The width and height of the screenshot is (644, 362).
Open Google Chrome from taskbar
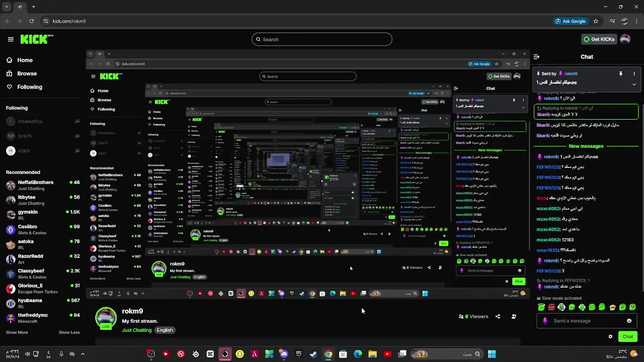click(328, 354)
